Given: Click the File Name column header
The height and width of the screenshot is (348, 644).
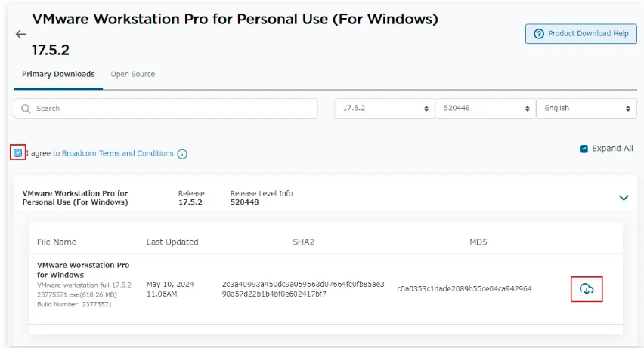Looking at the screenshot, I should [57, 242].
